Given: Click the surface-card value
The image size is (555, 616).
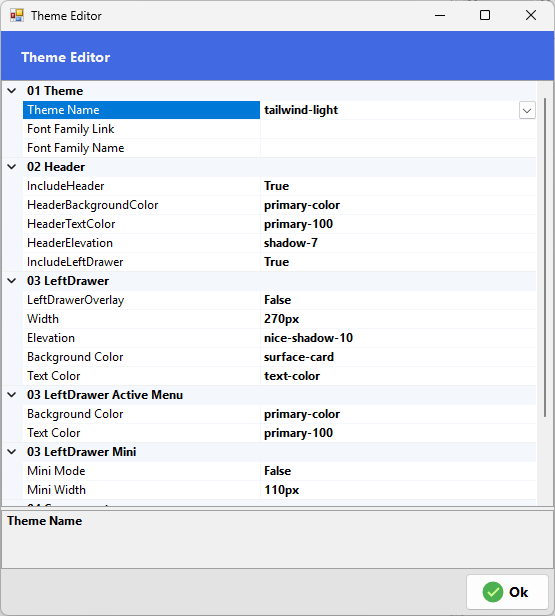Looking at the screenshot, I should (299, 357).
